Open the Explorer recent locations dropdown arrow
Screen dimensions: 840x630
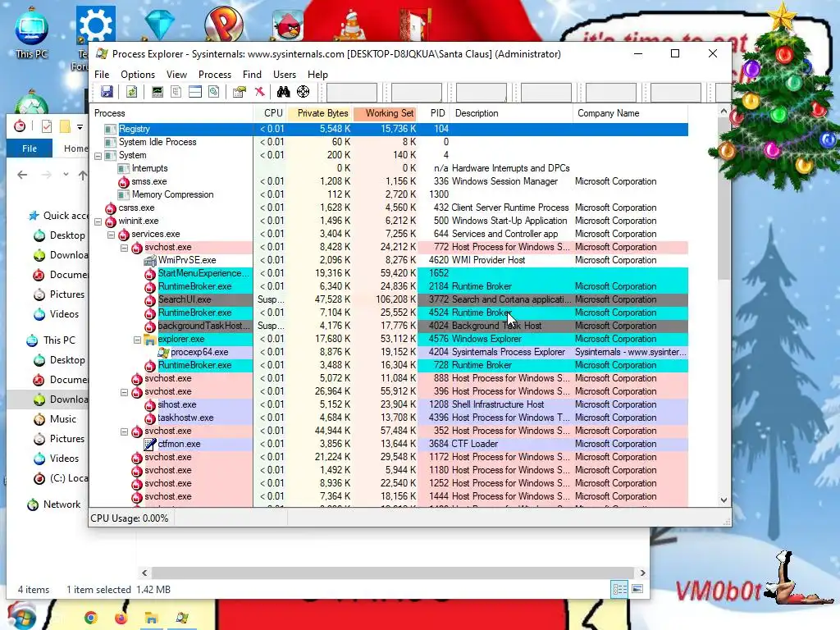66,174
